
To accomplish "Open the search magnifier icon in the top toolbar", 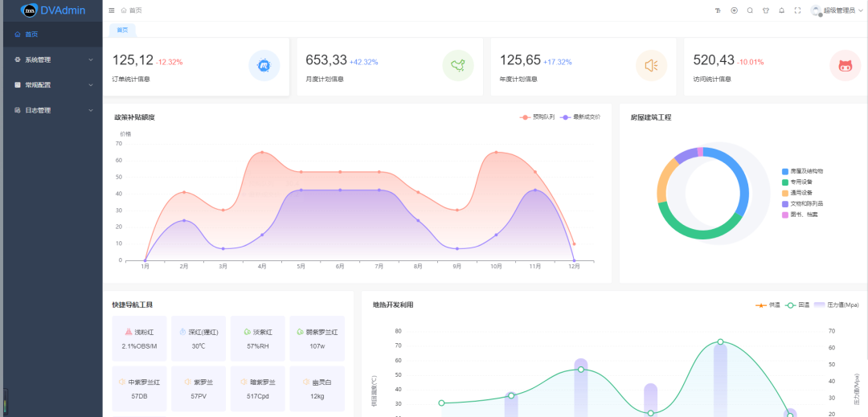I will (750, 10).
